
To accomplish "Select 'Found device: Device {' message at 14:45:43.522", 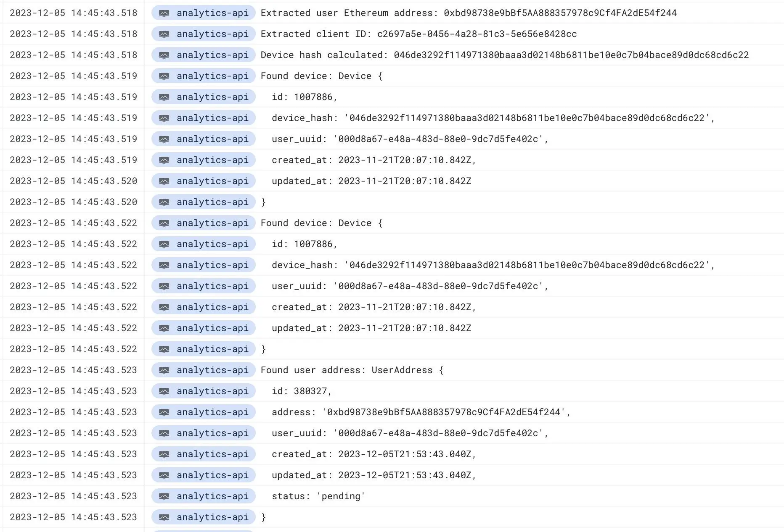I will click(322, 223).
